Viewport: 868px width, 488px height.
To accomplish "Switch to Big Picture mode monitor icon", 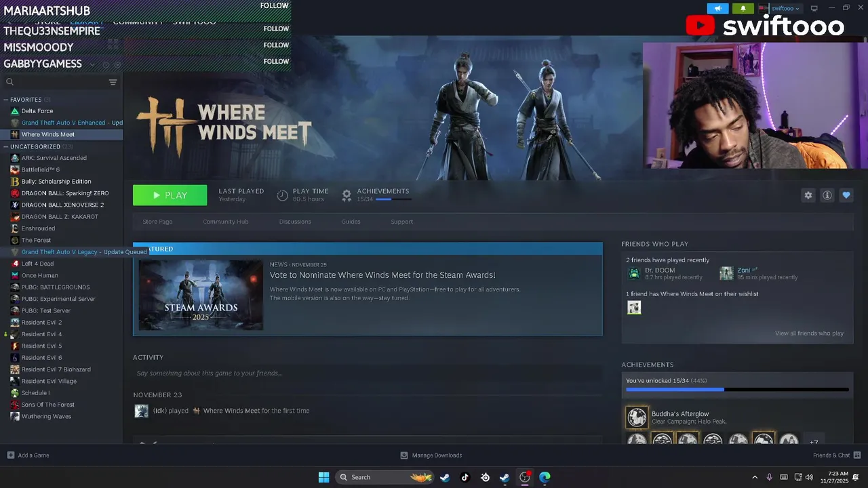I will [x=814, y=8].
